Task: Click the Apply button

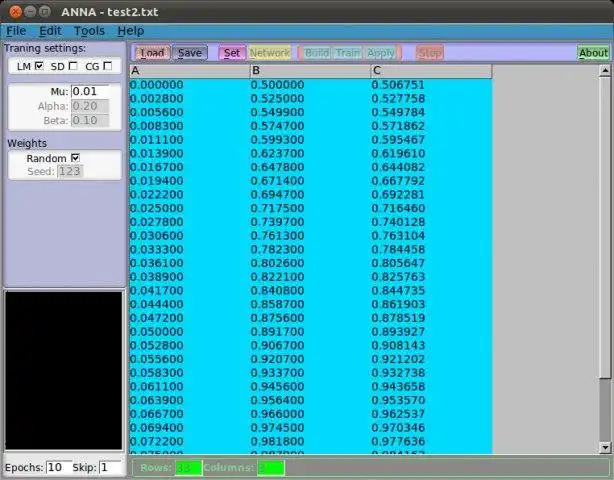Action: click(x=381, y=53)
